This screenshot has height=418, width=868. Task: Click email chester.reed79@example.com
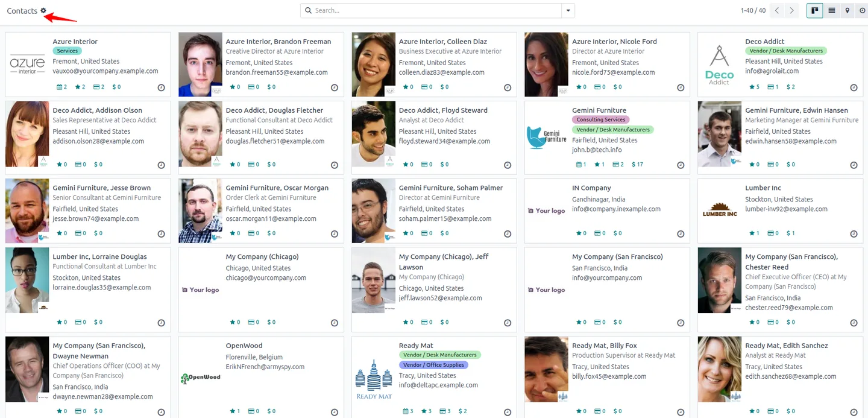(789, 308)
